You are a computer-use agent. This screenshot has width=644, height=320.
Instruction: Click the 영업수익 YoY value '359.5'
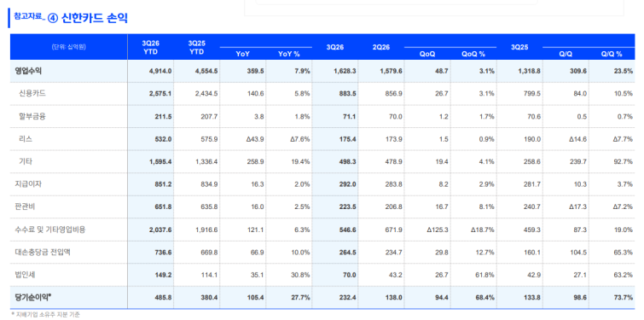click(256, 71)
